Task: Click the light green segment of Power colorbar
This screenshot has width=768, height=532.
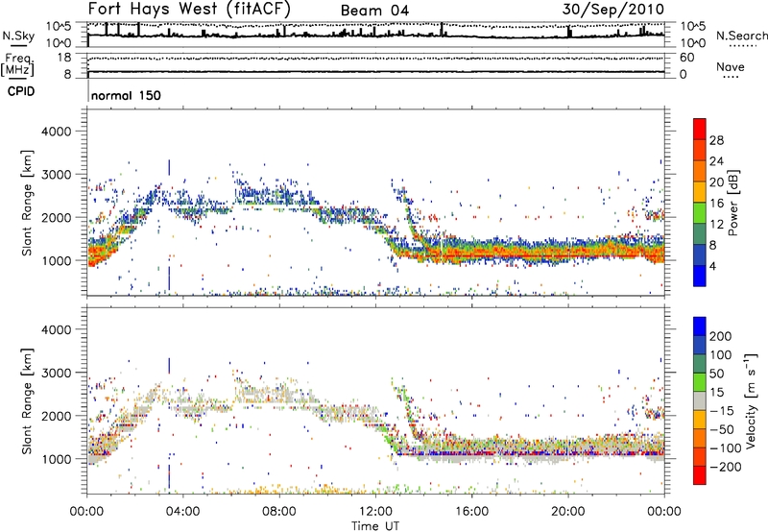Action: tap(700, 213)
